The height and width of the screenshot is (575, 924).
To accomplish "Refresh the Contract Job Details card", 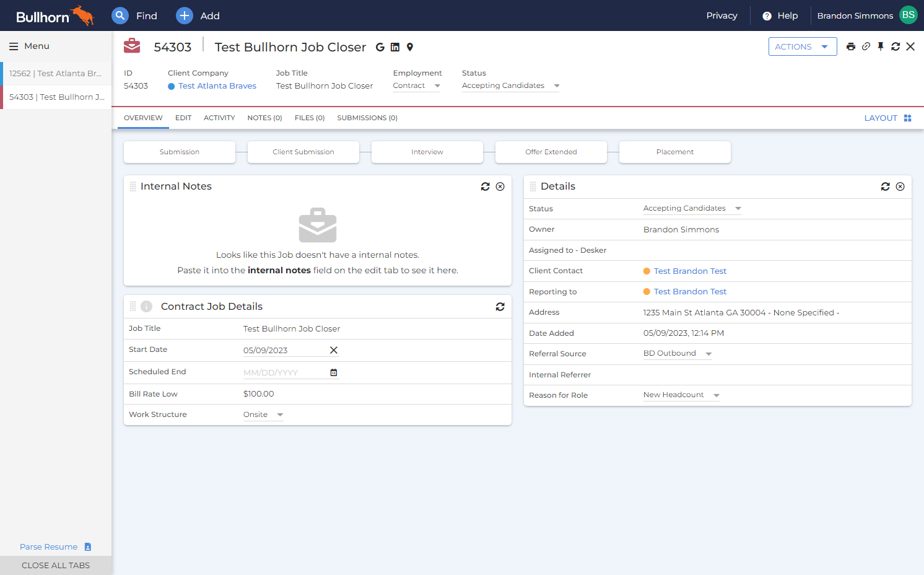I will coord(500,307).
